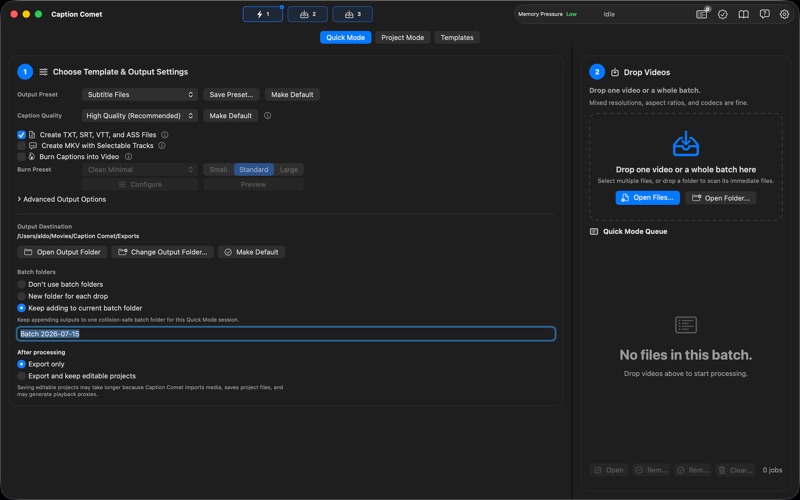Select the lightning bolt step 1 tab
Image resolution: width=800 pixels, height=500 pixels.
[x=263, y=14]
